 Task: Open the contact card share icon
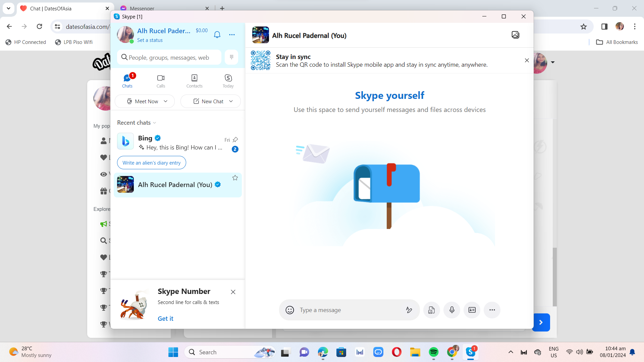tap(472, 310)
